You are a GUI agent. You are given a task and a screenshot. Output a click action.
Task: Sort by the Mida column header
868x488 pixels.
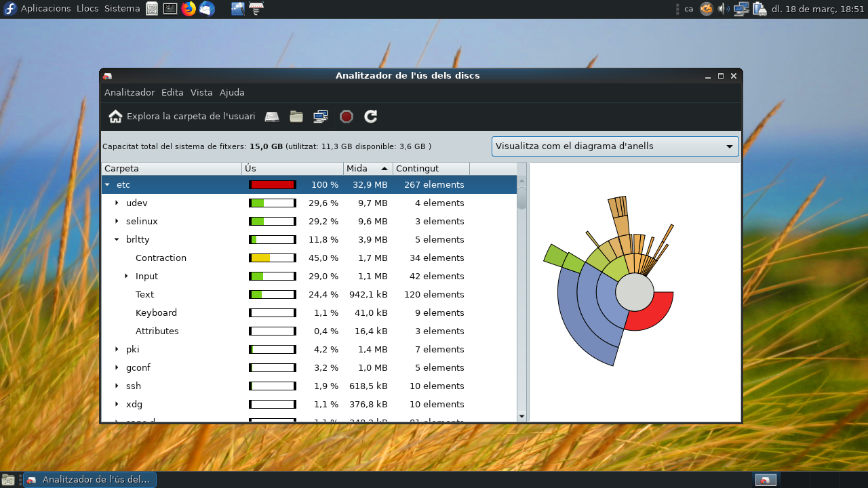pyautogui.click(x=368, y=168)
